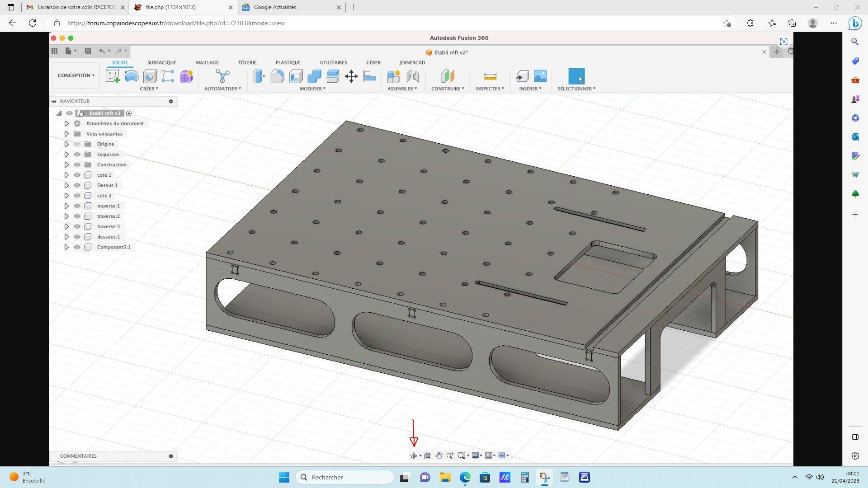The width and height of the screenshot is (868, 488).
Task: Toggle visibility of traverse:2
Action: [77, 216]
